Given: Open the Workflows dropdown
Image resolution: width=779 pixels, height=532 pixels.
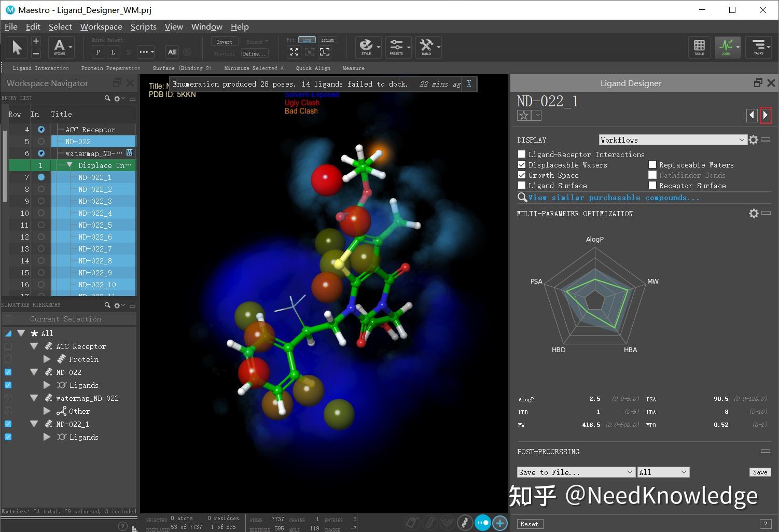Looking at the screenshot, I should (x=673, y=139).
